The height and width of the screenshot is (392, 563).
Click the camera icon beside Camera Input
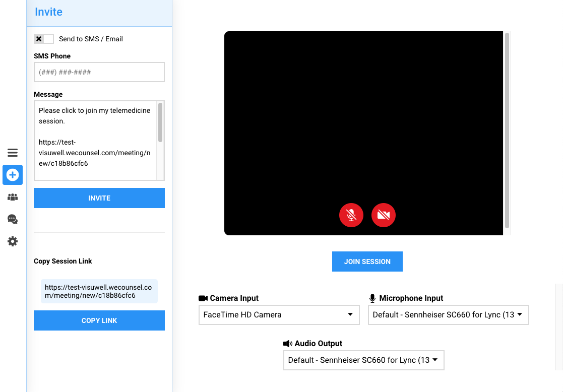tap(203, 298)
